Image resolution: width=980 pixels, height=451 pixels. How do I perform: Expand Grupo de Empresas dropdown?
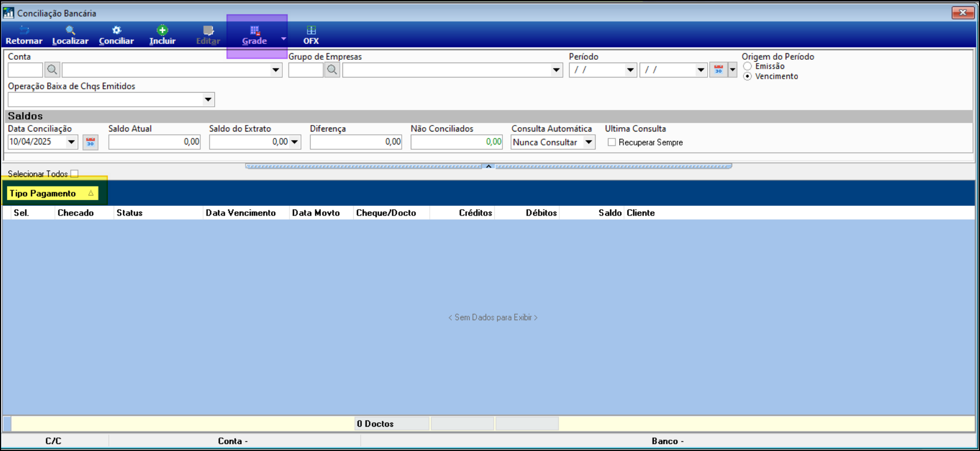tap(556, 70)
